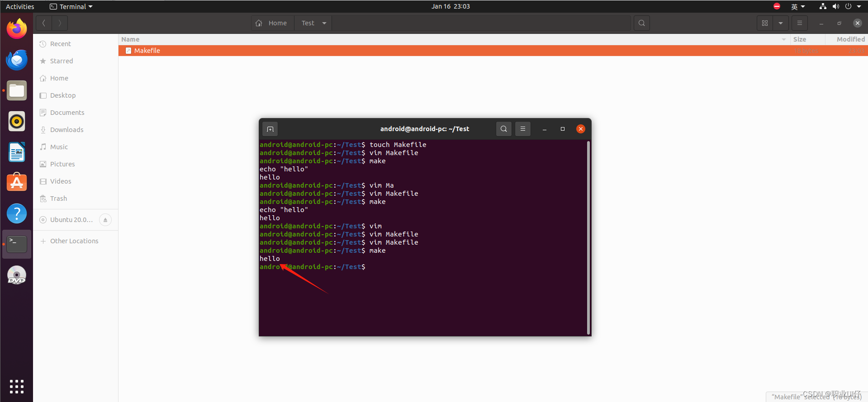Open a new tab in the terminal
868x402 pixels.
point(270,129)
